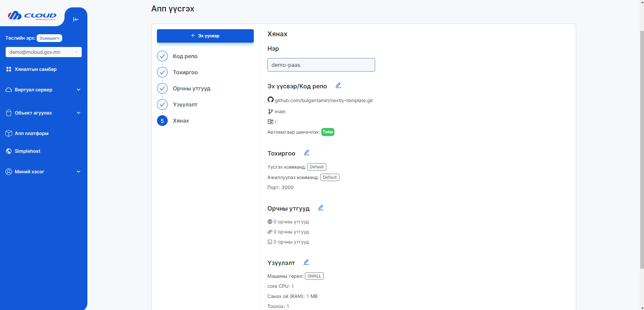This screenshot has width=644, height=310.
Task: Open the pencil icon for Эх үүсвэр/Код репо
Action: coord(338,85)
